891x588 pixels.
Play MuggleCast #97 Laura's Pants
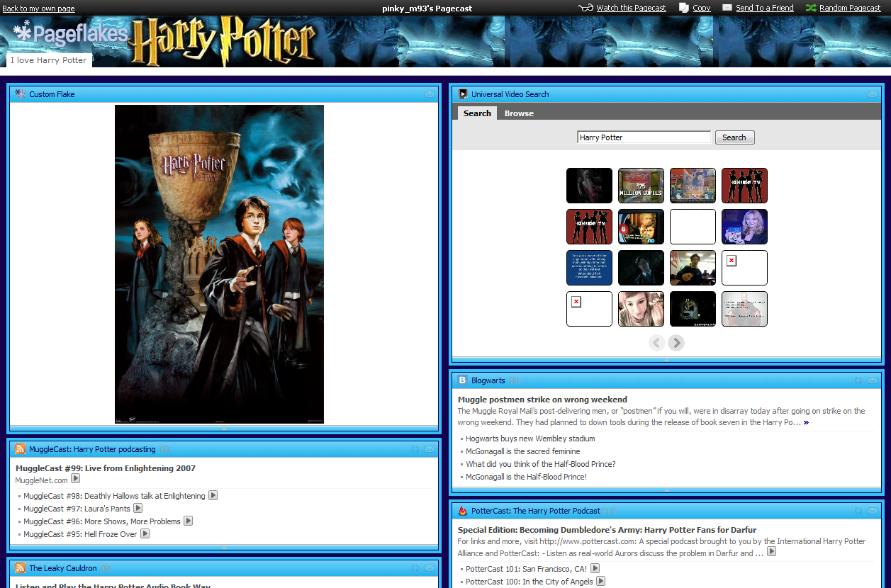pos(138,508)
